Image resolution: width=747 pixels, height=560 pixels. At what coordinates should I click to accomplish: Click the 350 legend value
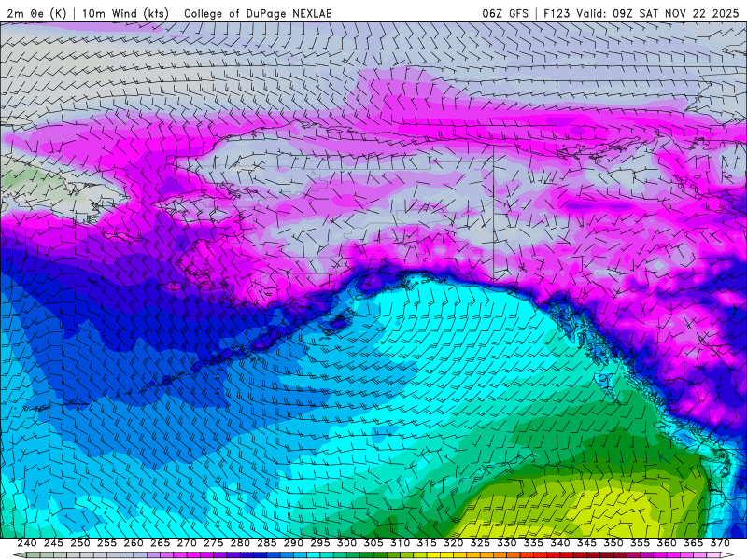(613, 543)
